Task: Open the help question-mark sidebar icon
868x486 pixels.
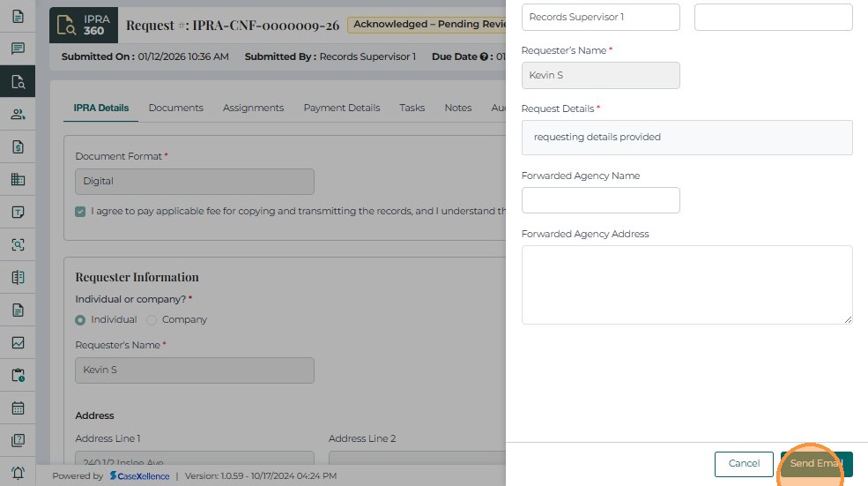Action: [x=18, y=440]
